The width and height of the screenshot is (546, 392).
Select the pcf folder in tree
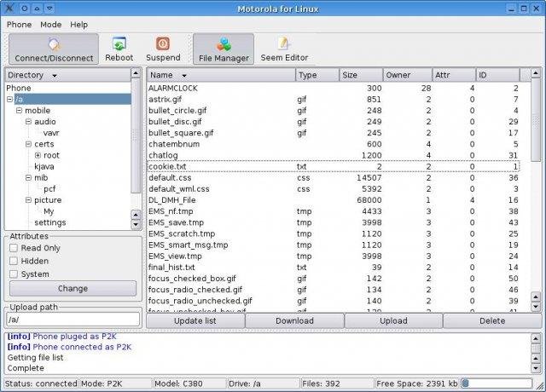pos(49,189)
